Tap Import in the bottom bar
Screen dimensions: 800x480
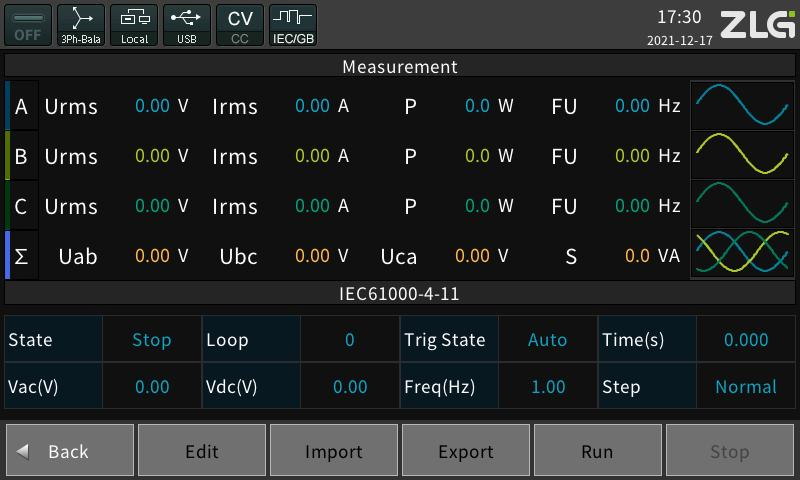point(333,451)
